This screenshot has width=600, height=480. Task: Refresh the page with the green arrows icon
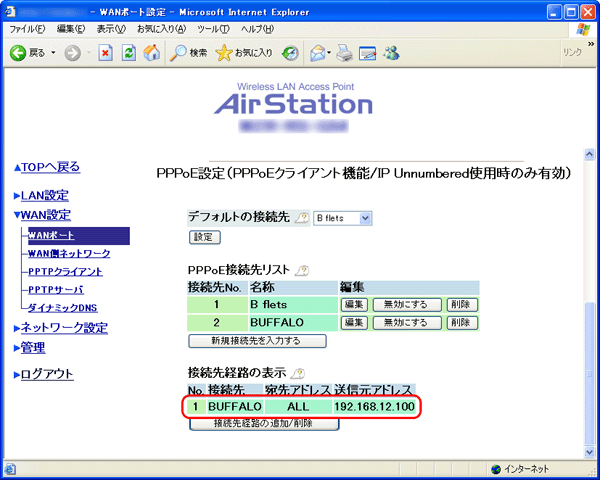[129, 53]
